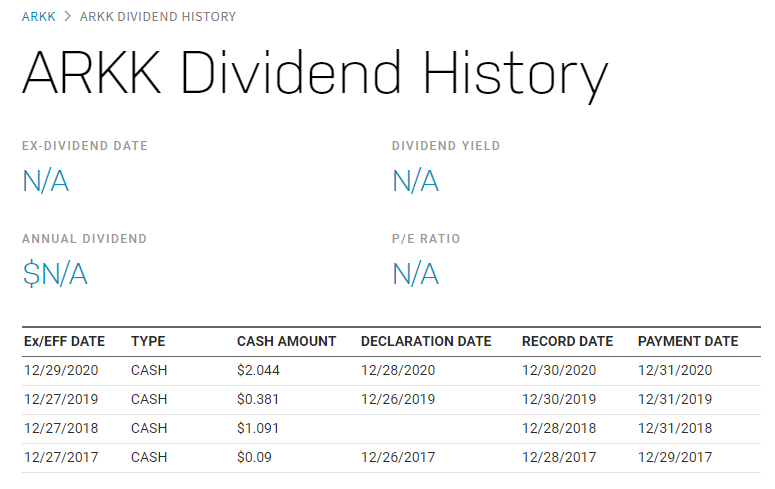775x489 pixels.
Task: Click ARKK DIVIDEND HISTORY breadcrumb text
Action: 158,17
